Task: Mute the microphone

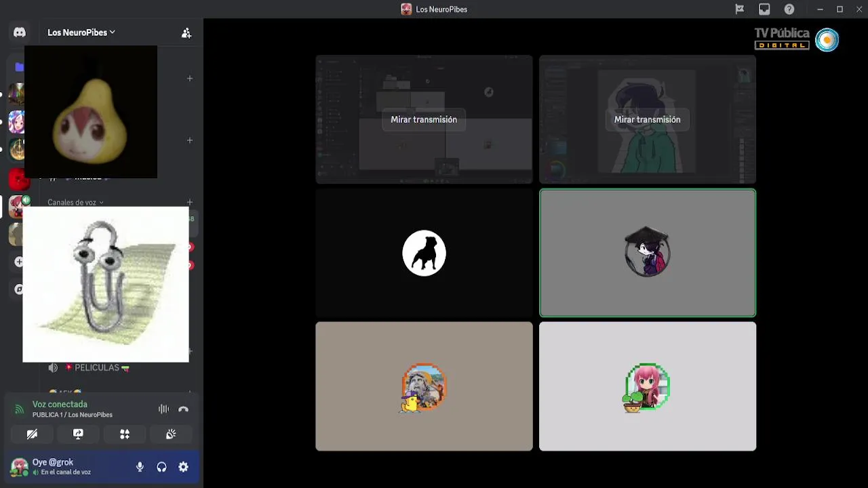Action: click(x=140, y=467)
